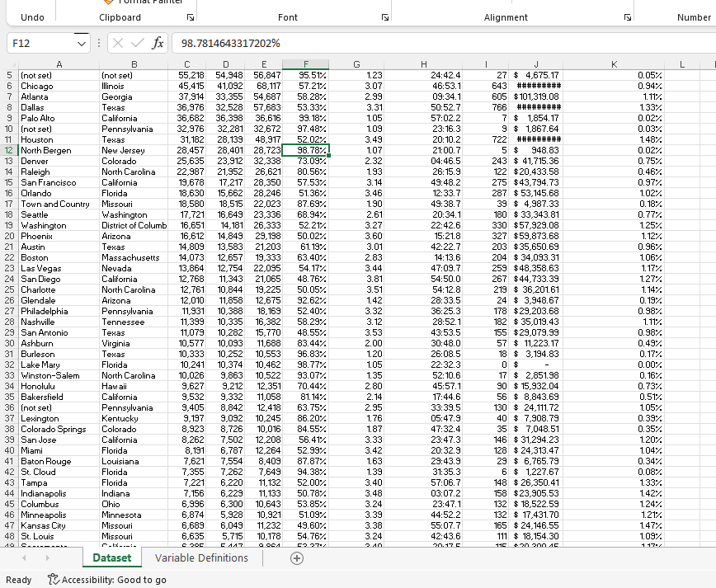Select the cell containing Minnesota
716x588 pixels.
coord(134,515)
